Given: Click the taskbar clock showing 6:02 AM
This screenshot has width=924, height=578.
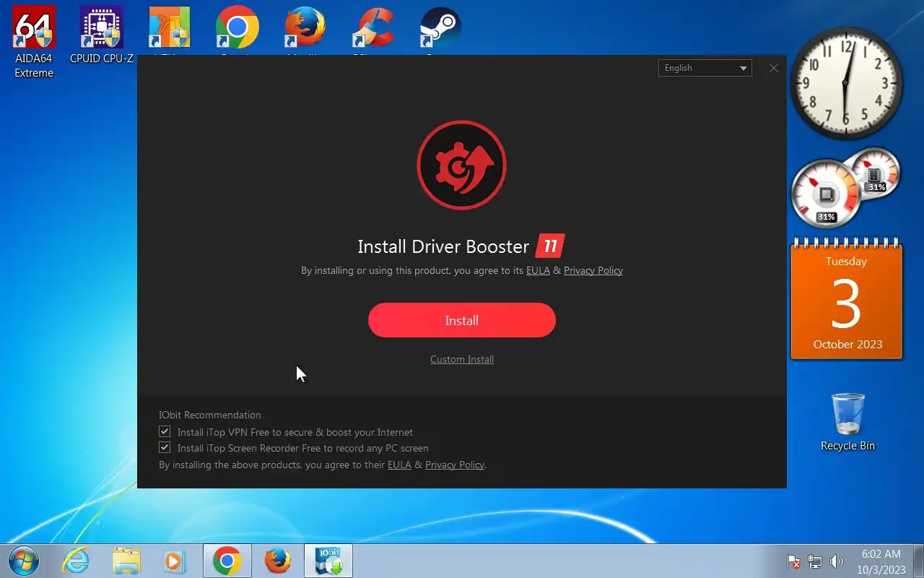Looking at the screenshot, I should 881,561.
